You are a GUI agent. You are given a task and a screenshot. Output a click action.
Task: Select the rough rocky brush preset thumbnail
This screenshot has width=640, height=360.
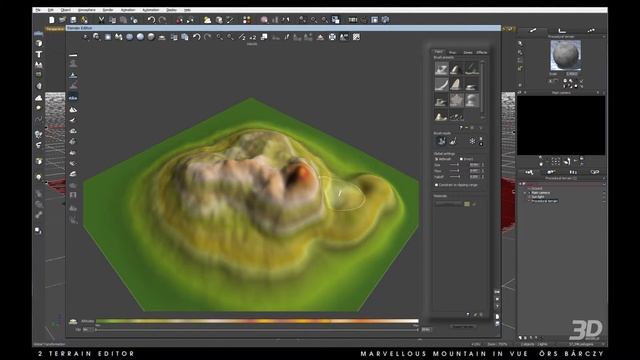456,100
